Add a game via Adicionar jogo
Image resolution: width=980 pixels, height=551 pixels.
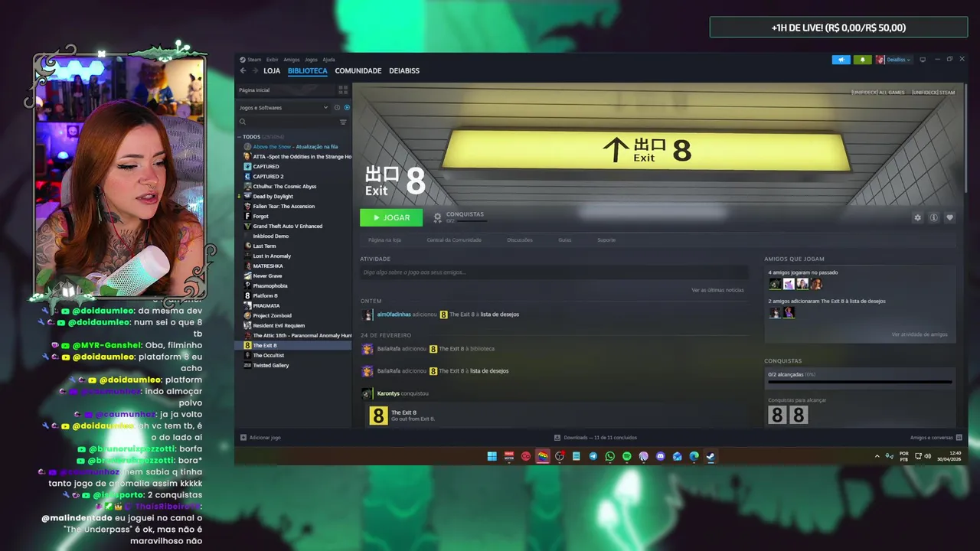tap(260, 438)
